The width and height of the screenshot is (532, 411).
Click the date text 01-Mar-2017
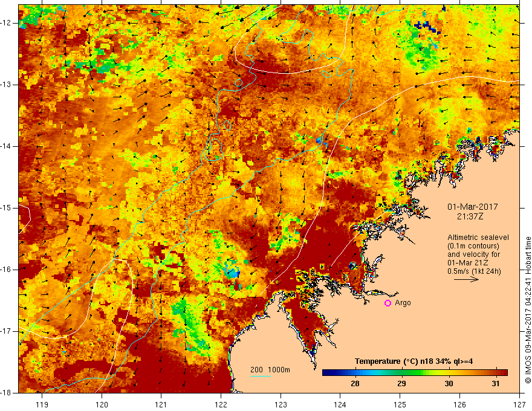tap(473, 207)
